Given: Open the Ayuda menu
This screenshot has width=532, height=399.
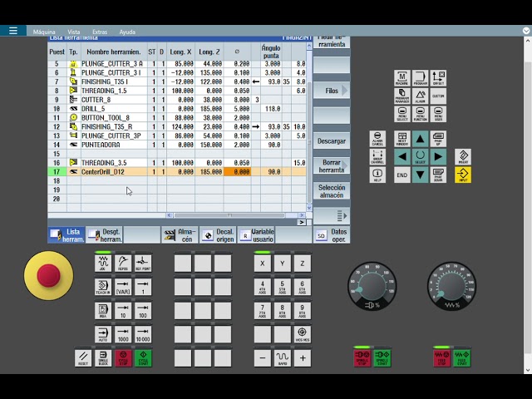Looking at the screenshot, I should point(127,32).
